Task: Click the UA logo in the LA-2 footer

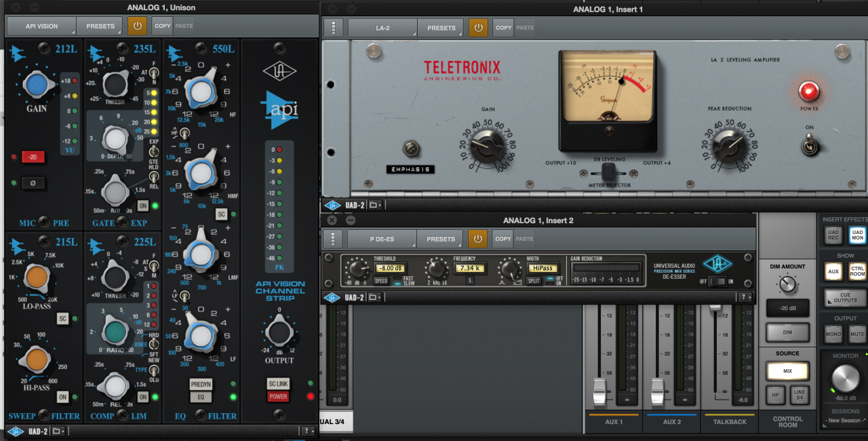Action: pos(332,205)
